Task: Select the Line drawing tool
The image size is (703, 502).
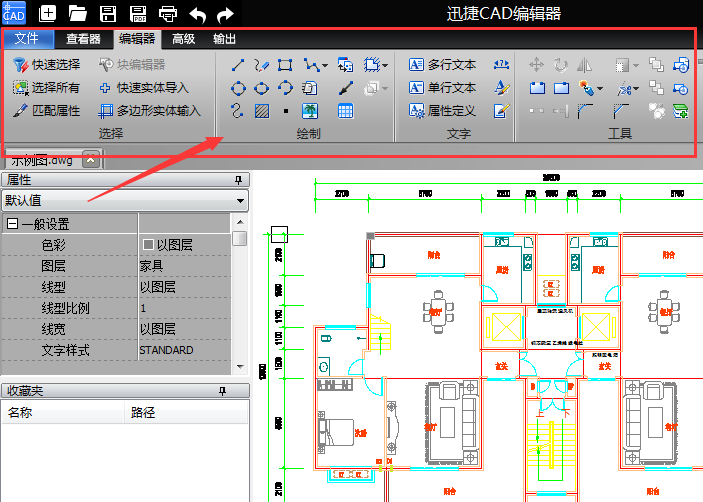Action: click(x=238, y=65)
